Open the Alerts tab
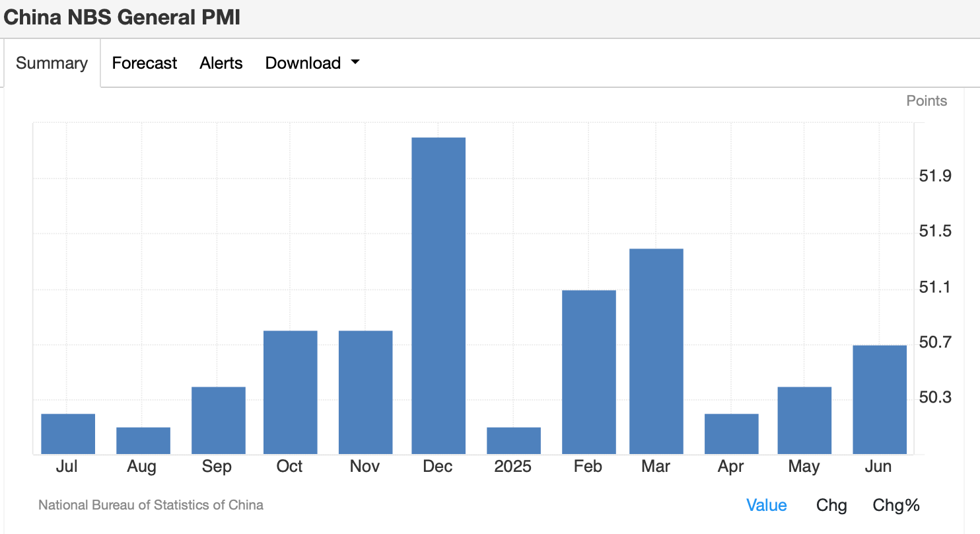Viewport: 980px width, 534px height. click(221, 63)
